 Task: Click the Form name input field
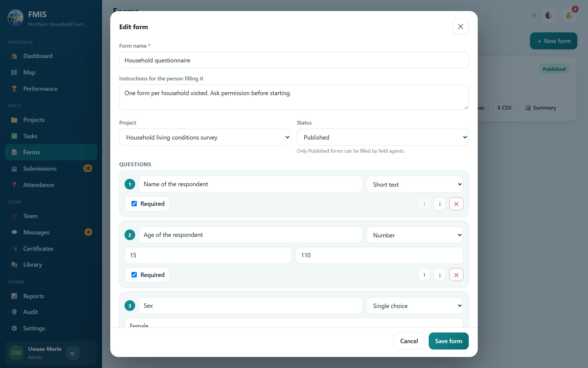click(x=294, y=60)
